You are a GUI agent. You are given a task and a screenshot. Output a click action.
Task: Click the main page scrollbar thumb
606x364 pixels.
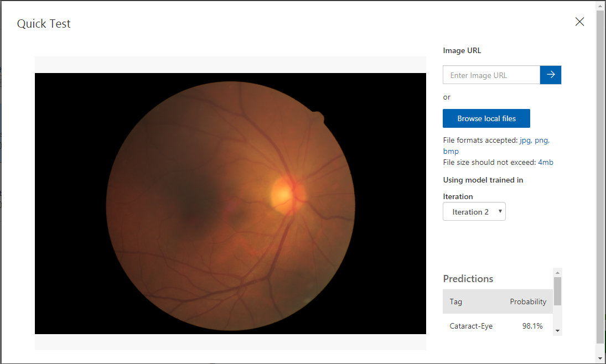coord(600,177)
